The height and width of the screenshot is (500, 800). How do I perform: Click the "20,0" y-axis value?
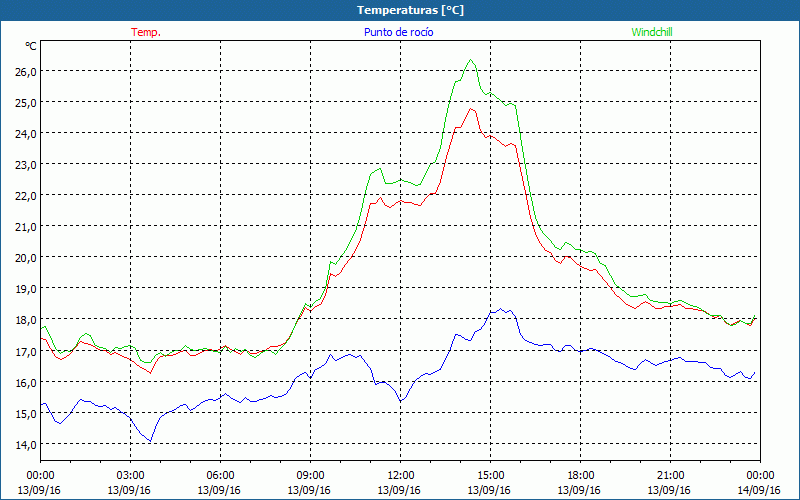[26, 258]
